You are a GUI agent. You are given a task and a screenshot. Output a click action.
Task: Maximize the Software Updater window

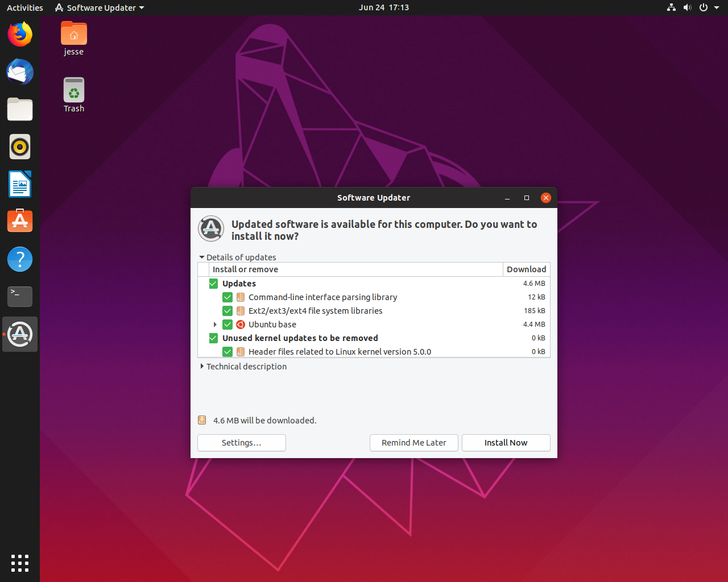click(x=527, y=198)
